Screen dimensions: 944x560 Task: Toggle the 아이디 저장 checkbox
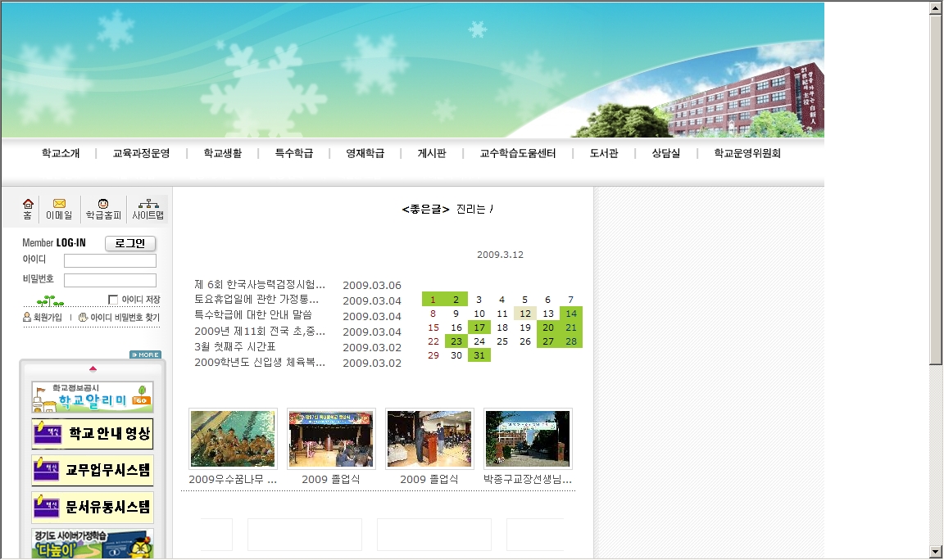(x=113, y=300)
